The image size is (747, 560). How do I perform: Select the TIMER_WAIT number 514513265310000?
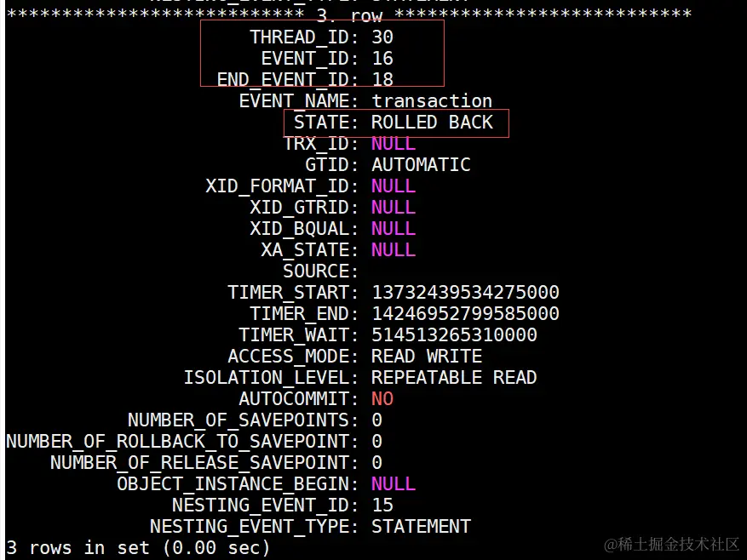[454, 334]
